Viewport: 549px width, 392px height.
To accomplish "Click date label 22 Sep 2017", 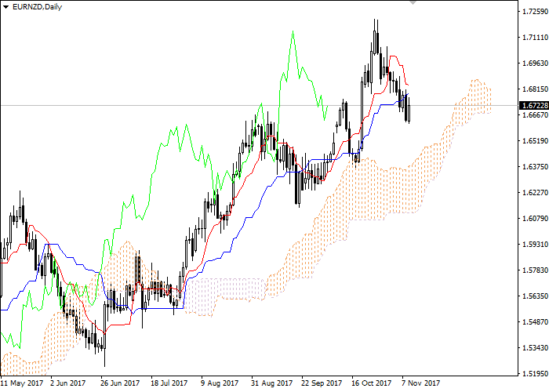I will (322, 383).
